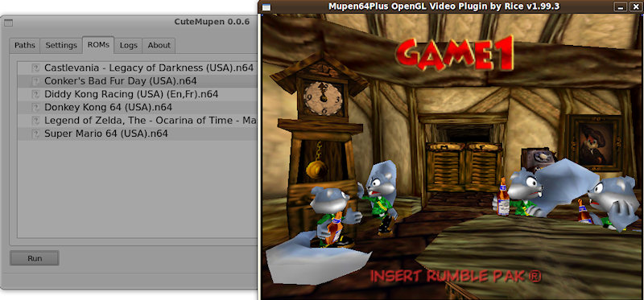Open the Mupen64Plus window menu icon
The width and height of the screenshot is (644, 300).
(266, 6)
